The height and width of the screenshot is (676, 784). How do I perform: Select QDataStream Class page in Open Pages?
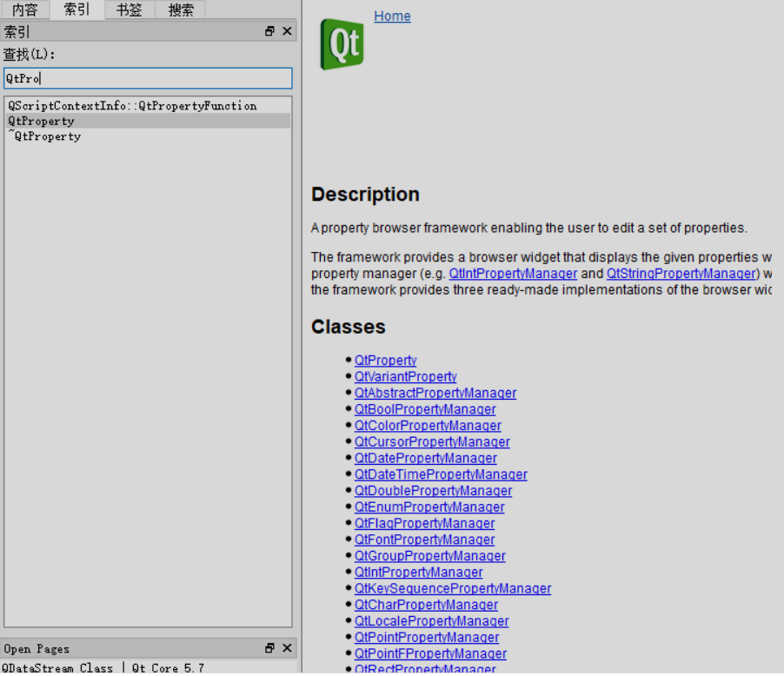point(103,668)
